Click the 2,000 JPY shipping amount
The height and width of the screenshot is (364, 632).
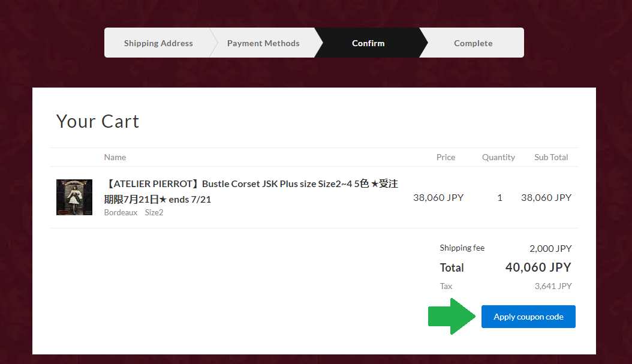coord(550,248)
